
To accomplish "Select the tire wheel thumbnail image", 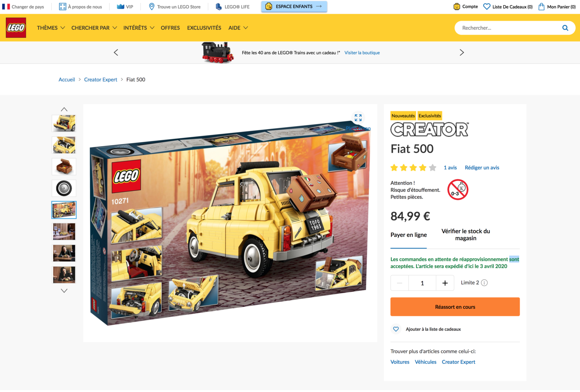I will (64, 188).
